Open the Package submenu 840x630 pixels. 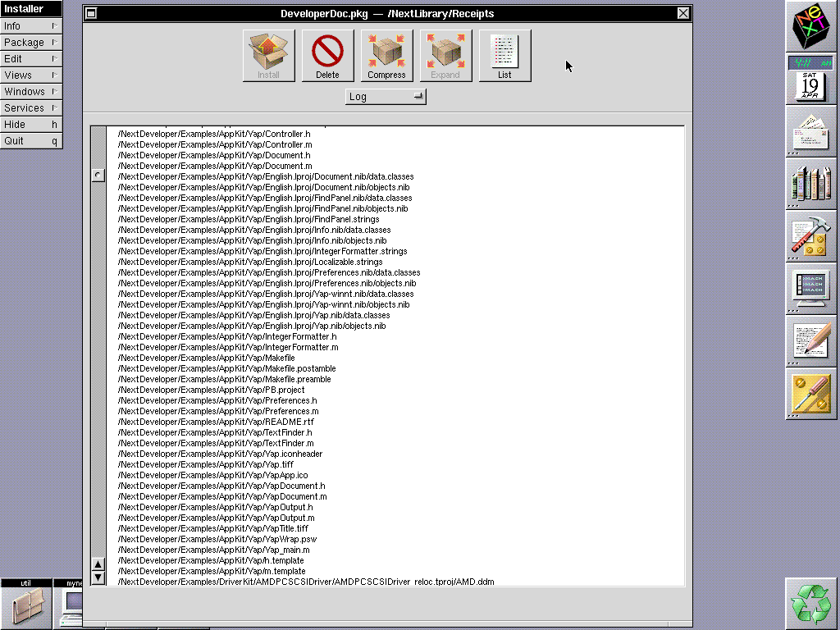pos(31,42)
